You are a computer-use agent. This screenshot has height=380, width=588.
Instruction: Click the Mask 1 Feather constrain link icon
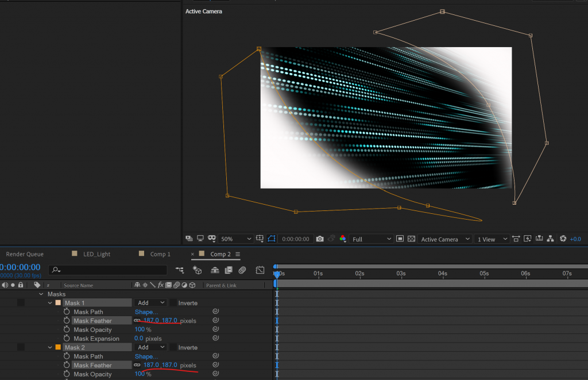[x=137, y=321]
